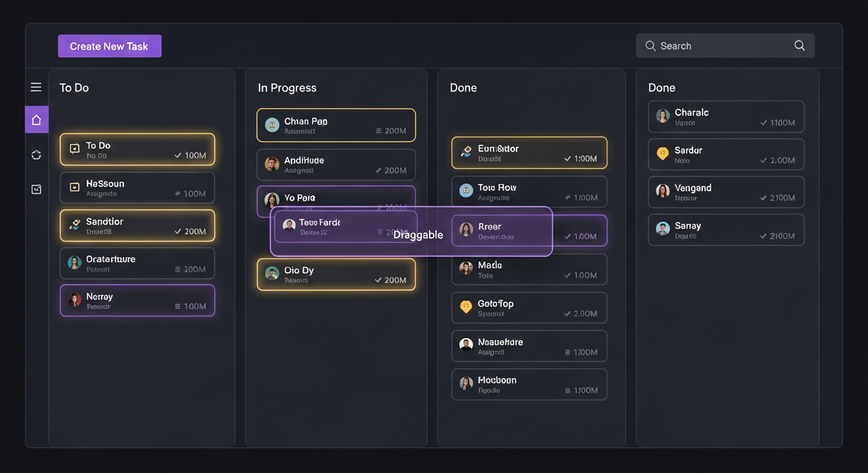Screen dimensions: 868x473
Task: Select the Yo Pare card title
Action: [x=300, y=198]
